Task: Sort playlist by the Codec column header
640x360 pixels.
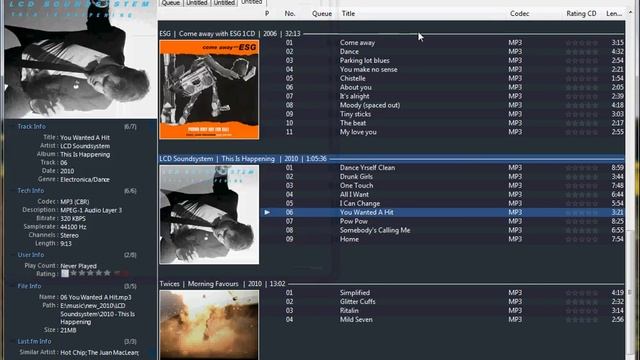Action: 519,13
